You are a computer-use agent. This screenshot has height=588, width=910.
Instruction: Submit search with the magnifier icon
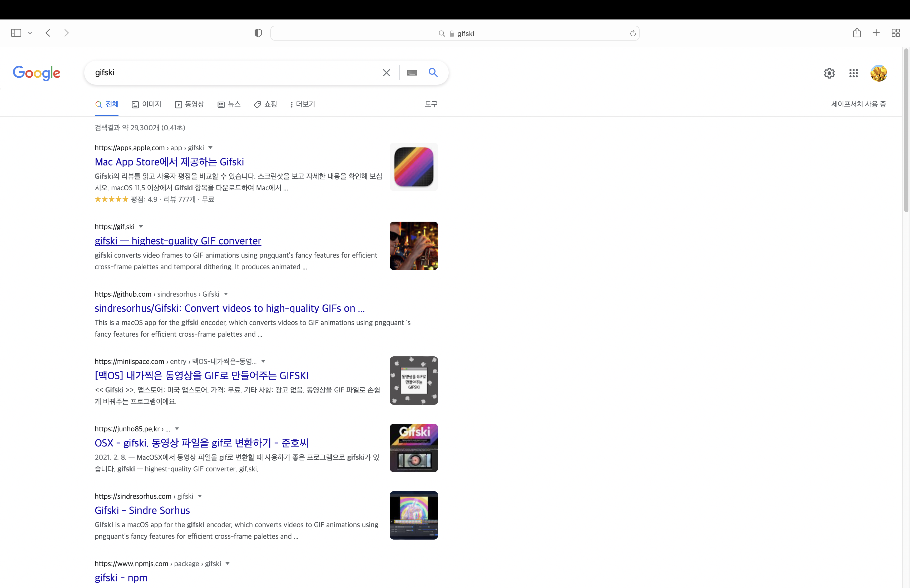(433, 73)
